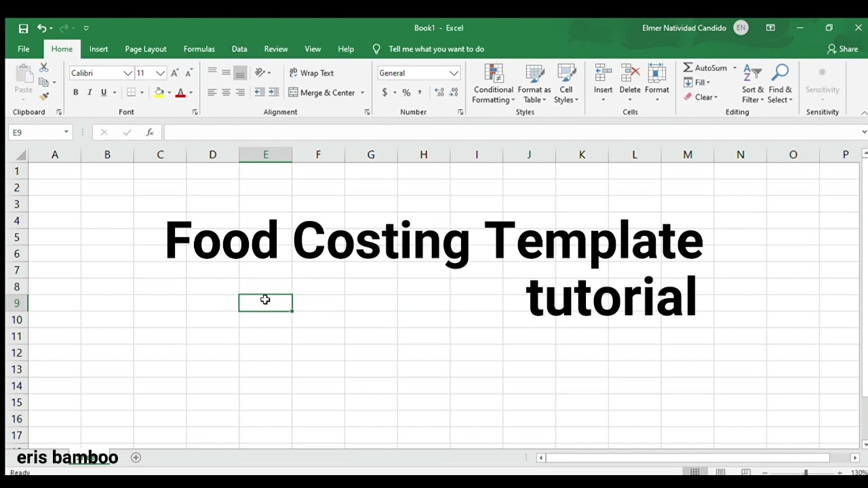The image size is (868, 488).
Task: Click the Name Box showing E9
Action: coord(41,132)
